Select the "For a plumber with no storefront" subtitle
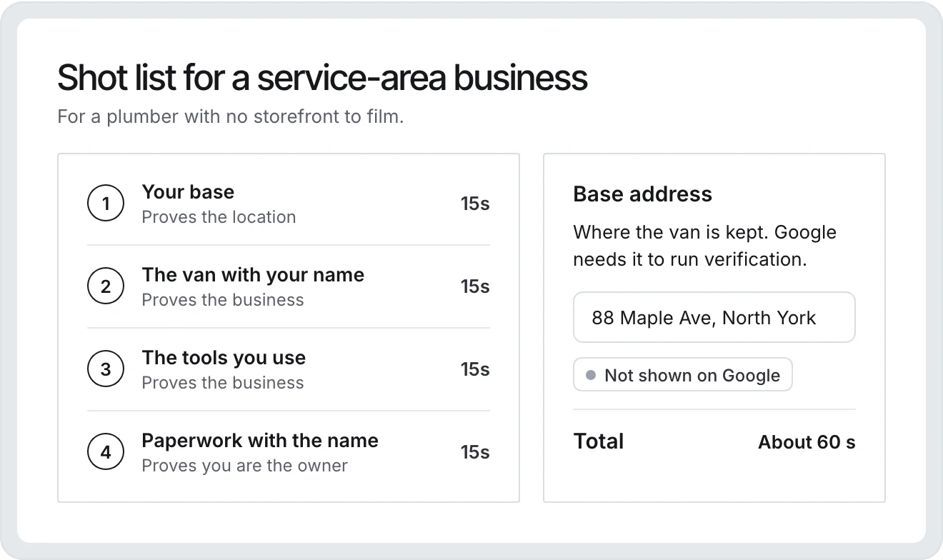The width and height of the screenshot is (943, 560). (231, 116)
